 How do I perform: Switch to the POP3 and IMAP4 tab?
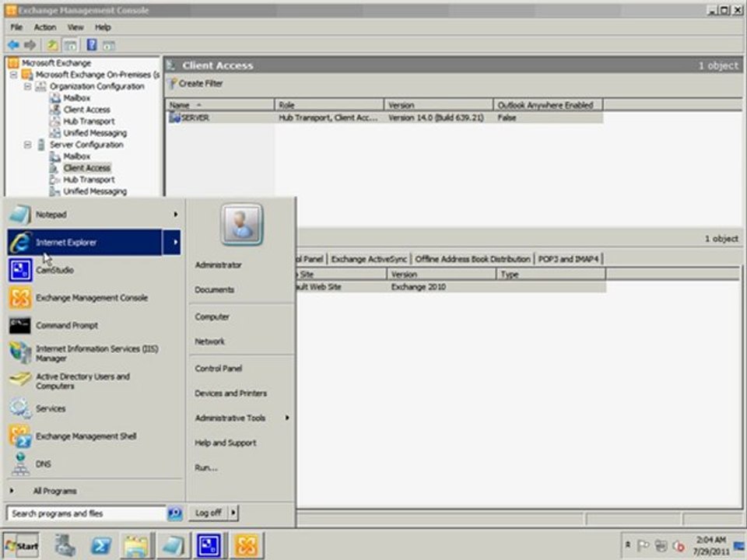pyautogui.click(x=568, y=259)
